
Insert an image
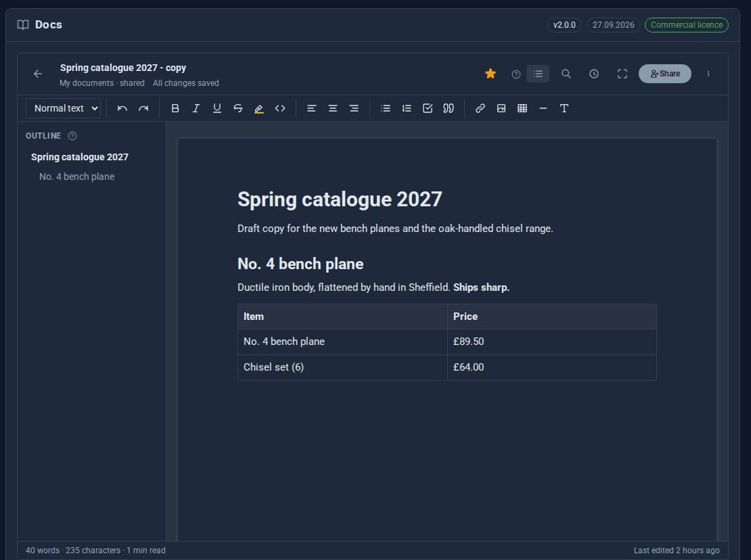pyautogui.click(x=501, y=108)
